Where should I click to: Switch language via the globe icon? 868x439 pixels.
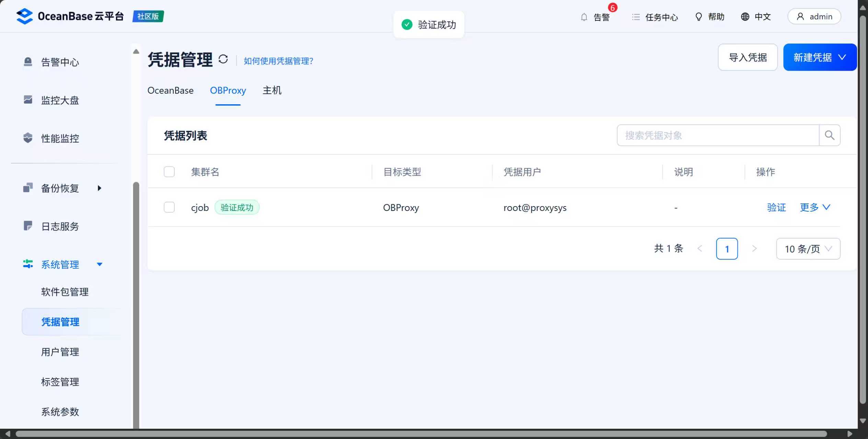(745, 16)
